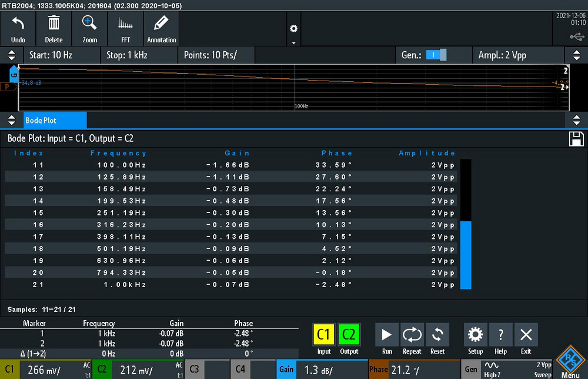
Task: Click the Frequency column header
Action: pyautogui.click(x=118, y=153)
